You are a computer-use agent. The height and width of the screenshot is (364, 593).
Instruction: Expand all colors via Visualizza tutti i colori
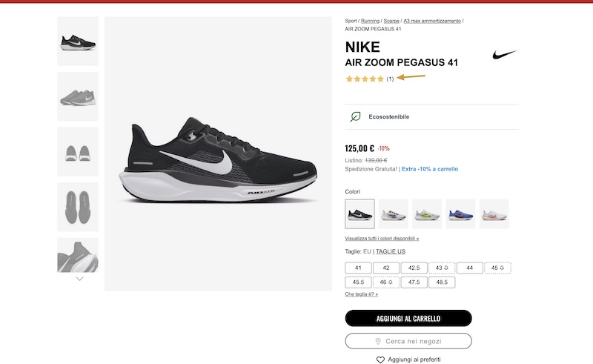382,239
